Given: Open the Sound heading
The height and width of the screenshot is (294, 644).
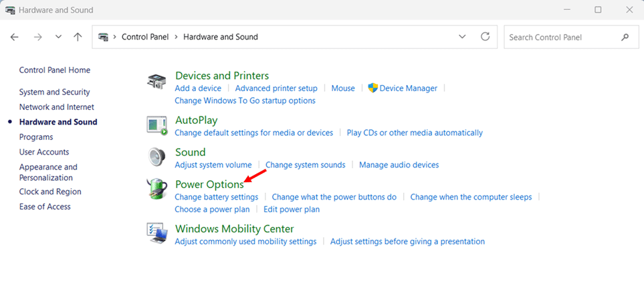Looking at the screenshot, I should pyautogui.click(x=190, y=152).
